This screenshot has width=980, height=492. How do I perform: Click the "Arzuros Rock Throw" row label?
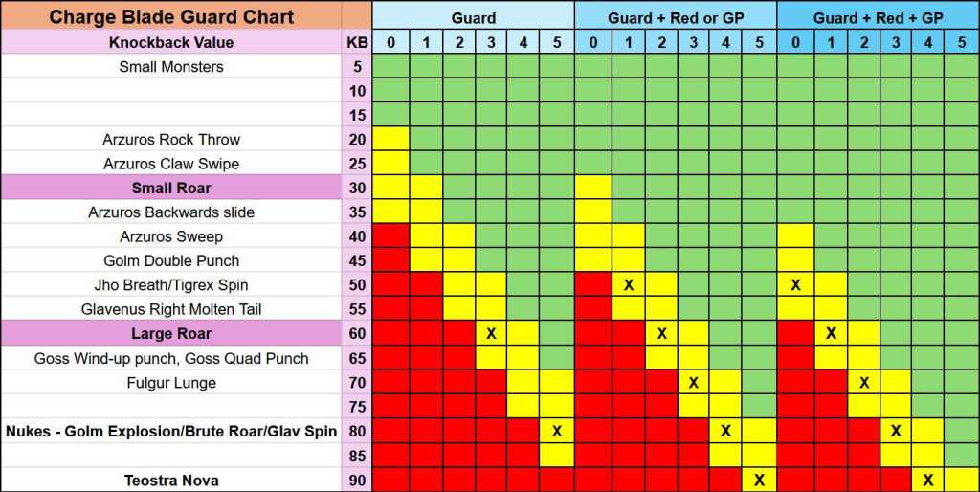pyautogui.click(x=171, y=140)
